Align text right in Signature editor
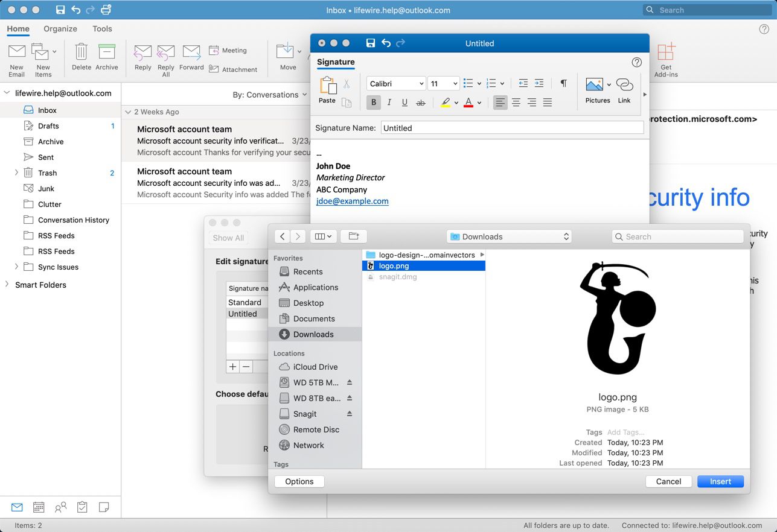 tap(532, 103)
